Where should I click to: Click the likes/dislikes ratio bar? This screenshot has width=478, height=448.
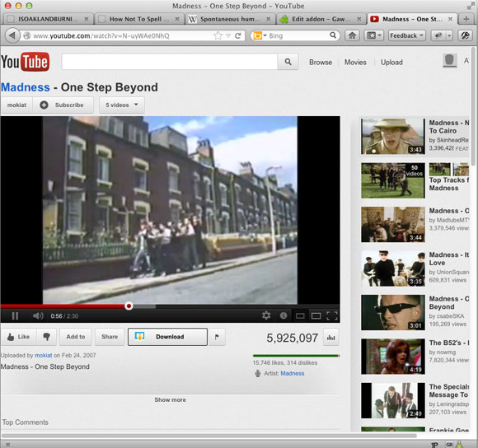(x=296, y=356)
